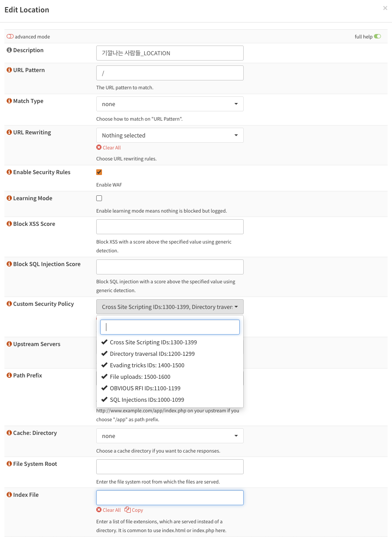Turn off the full help toggle
Viewport: 392px width, 537px height.
coord(377,37)
